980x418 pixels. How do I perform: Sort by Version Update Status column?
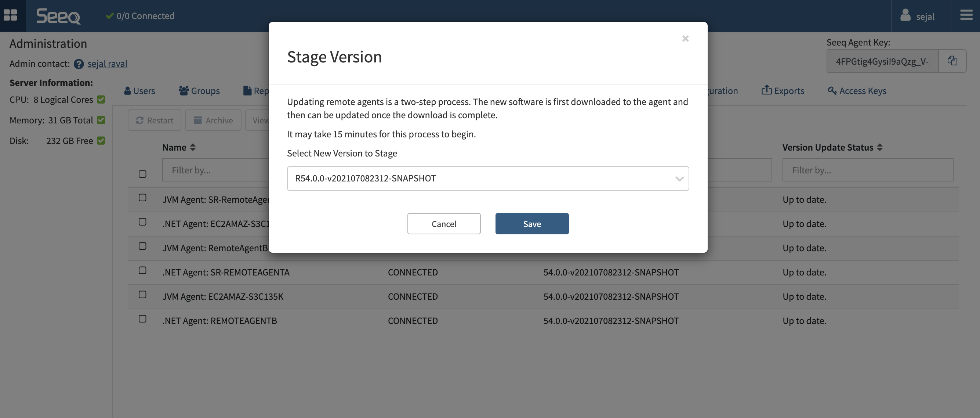[879, 147]
